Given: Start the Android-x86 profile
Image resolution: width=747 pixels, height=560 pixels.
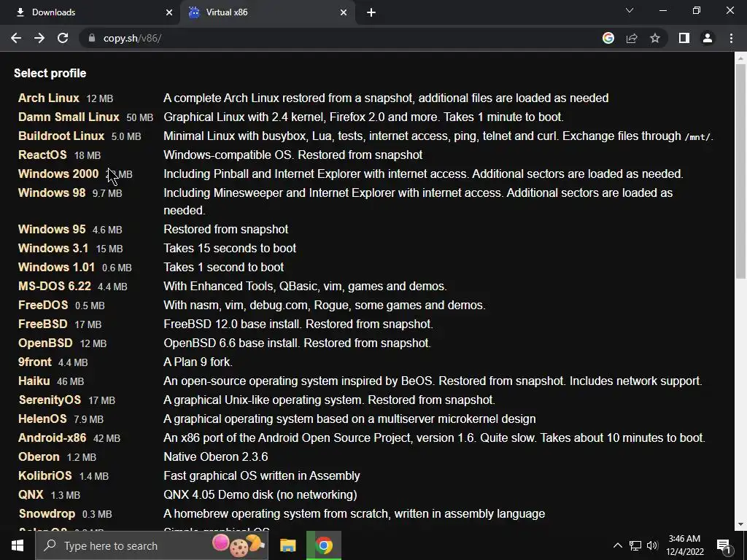Looking at the screenshot, I should point(52,438).
